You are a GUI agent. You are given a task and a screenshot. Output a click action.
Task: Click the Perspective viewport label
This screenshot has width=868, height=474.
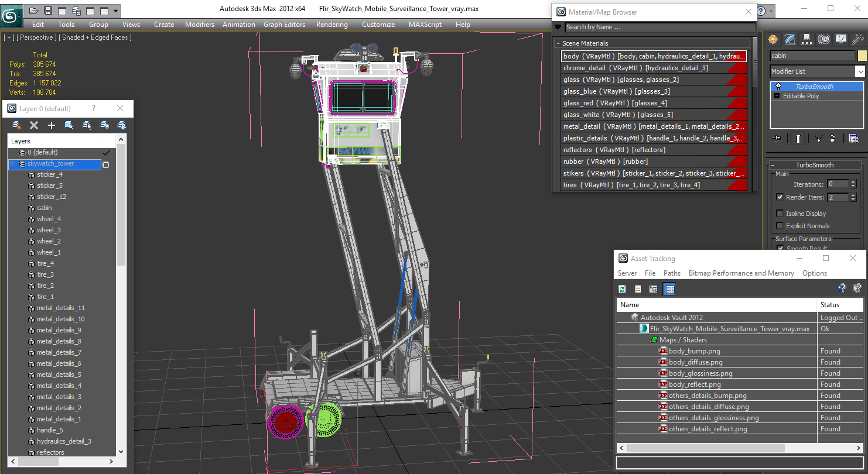pos(37,37)
